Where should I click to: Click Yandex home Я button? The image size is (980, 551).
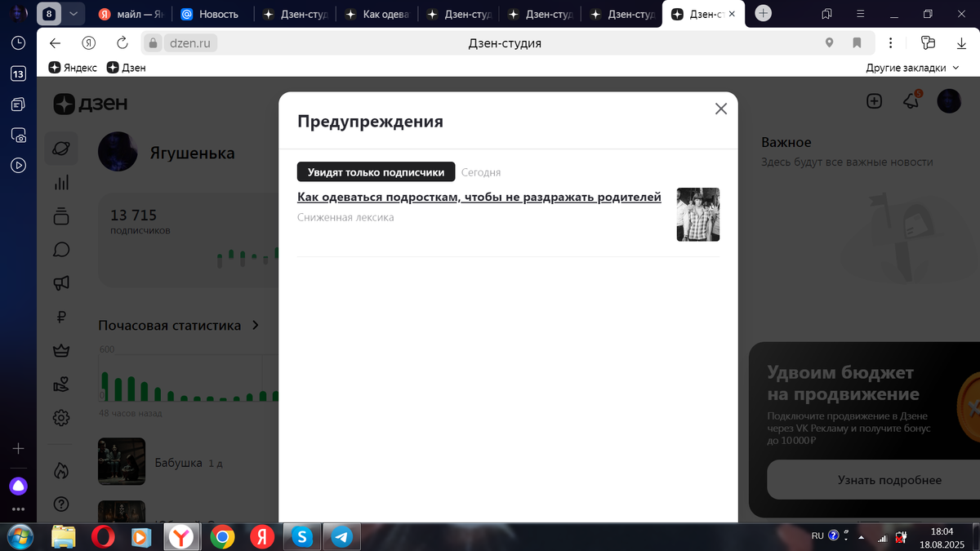(x=89, y=43)
